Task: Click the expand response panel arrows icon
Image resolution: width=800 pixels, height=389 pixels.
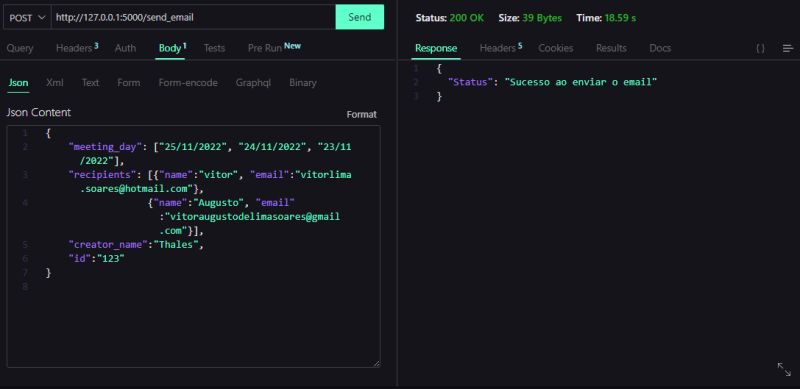Action: coord(784,370)
